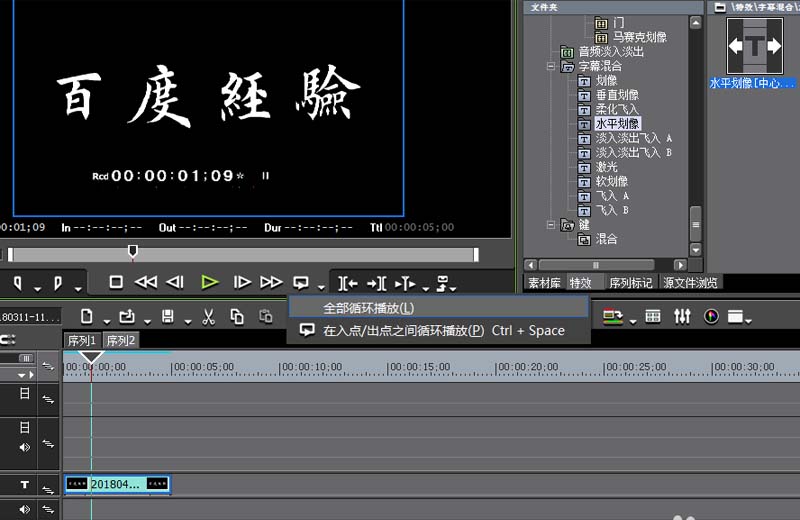Stop playback with the square Stop button
This screenshot has height=520, width=800.
[x=116, y=282]
